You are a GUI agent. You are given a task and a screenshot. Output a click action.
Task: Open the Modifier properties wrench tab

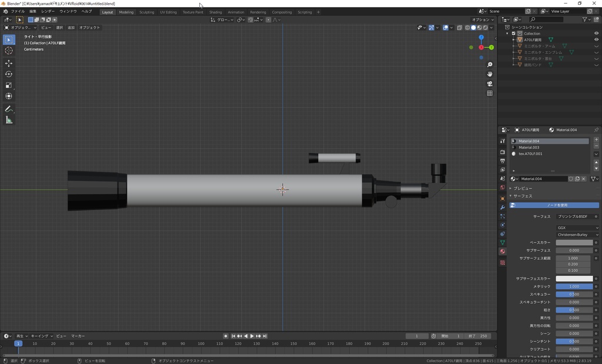tap(503, 208)
